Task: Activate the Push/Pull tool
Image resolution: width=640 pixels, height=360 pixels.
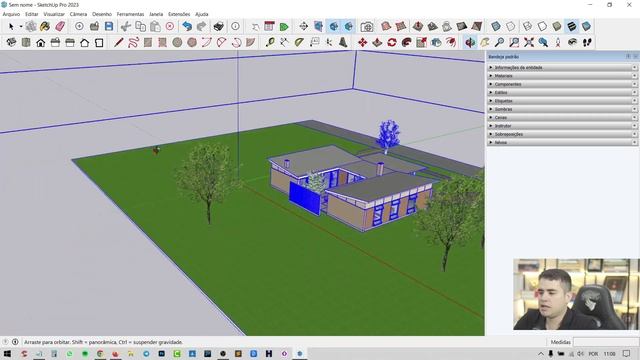Action: tap(377, 42)
